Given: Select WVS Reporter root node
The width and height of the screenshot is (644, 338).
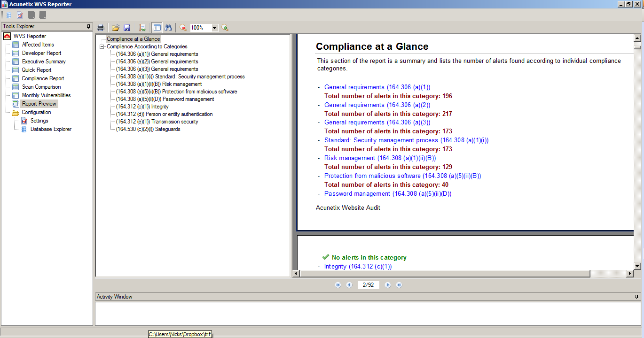Looking at the screenshot, I should 30,36.
